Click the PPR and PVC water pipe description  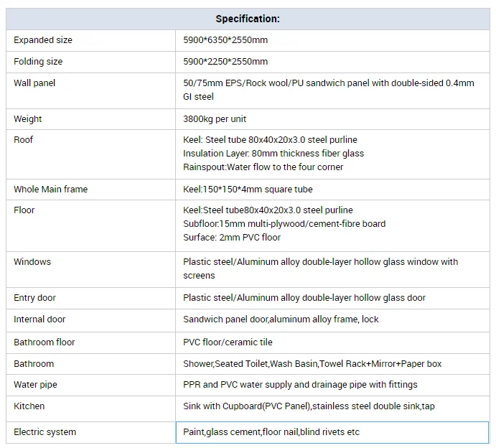300,385
